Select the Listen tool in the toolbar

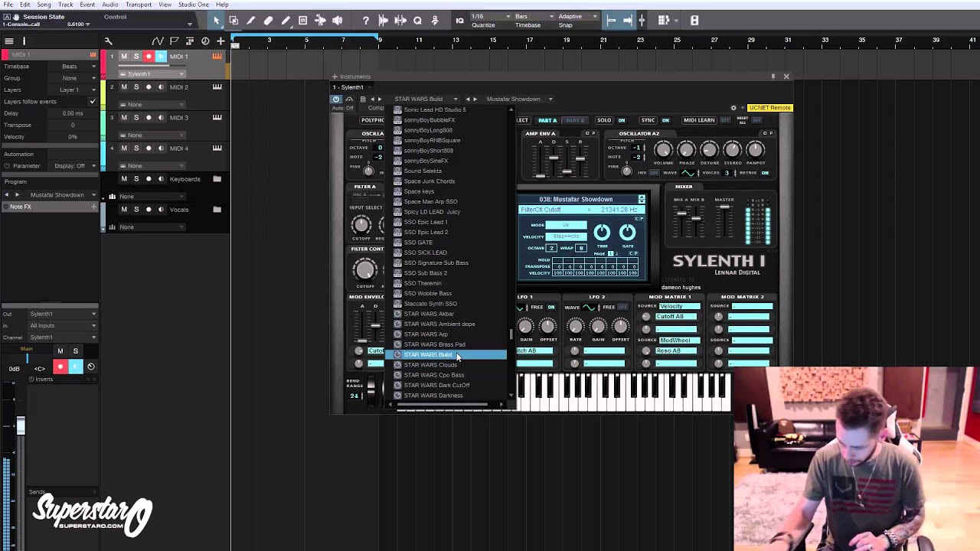(x=338, y=21)
